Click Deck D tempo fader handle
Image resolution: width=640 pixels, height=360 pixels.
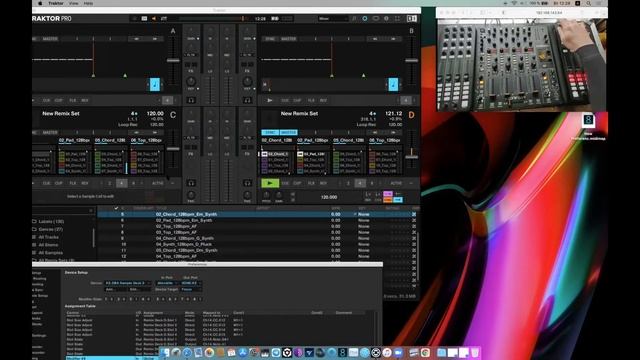click(411, 156)
